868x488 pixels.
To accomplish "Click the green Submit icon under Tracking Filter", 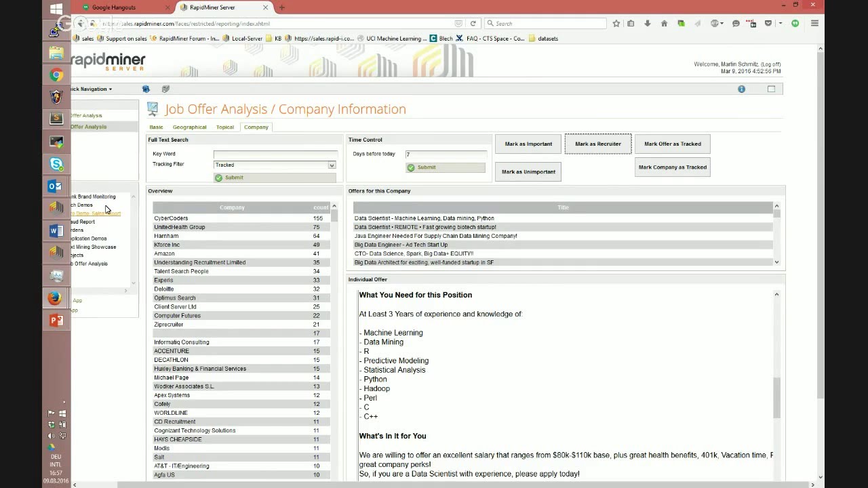I will [x=218, y=178].
